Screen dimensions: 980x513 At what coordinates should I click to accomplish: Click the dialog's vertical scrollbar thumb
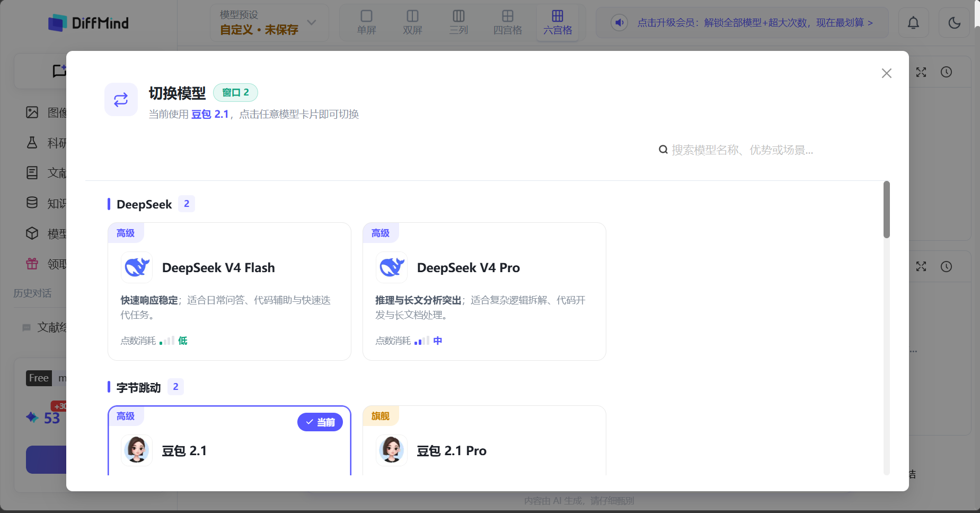click(x=887, y=210)
